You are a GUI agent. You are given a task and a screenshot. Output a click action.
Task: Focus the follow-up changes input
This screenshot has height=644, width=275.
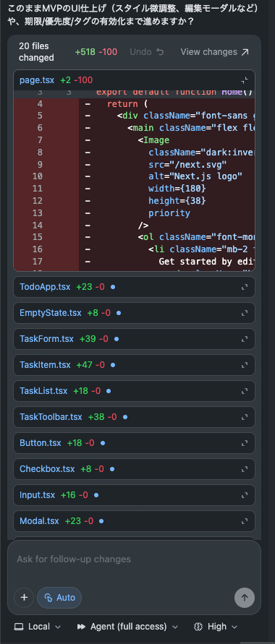pyautogui.click(x=134, y=559)
